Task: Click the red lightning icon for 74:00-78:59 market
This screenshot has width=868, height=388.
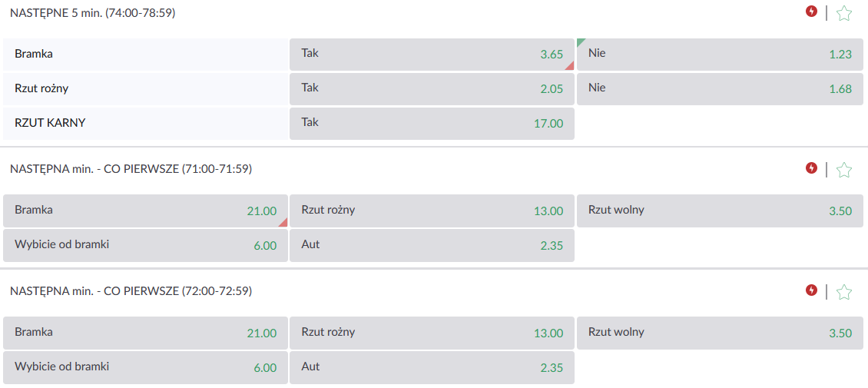Action: click(811, 12)
